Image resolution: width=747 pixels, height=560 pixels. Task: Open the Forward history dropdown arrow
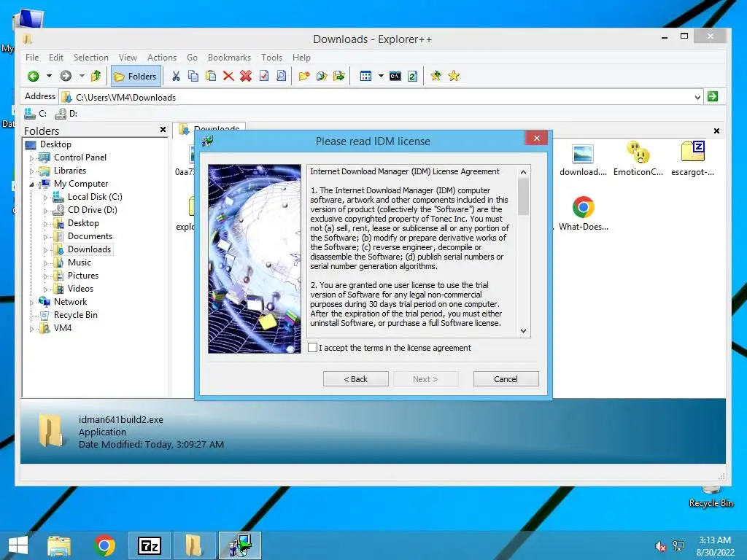(x=82, y=76)
